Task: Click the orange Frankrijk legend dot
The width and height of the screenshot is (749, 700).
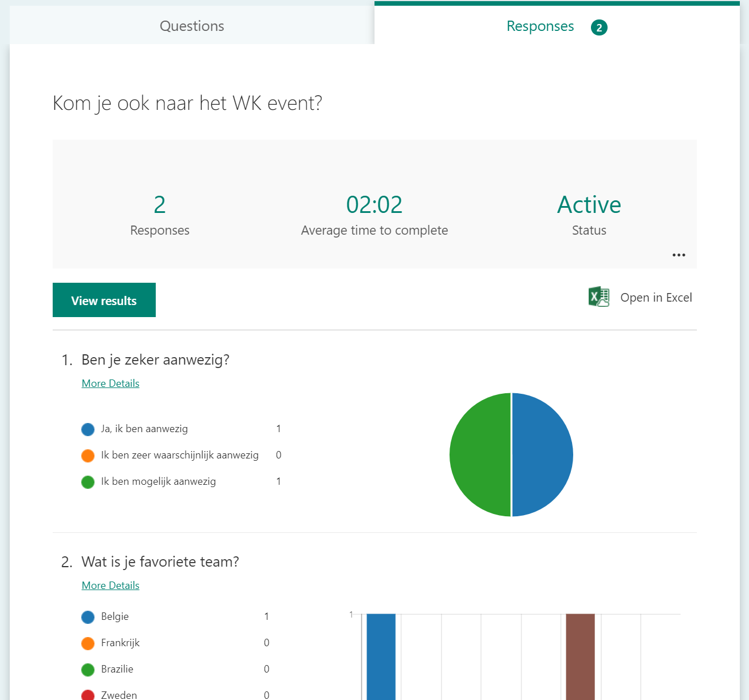Action: click(x=88, y=643)
